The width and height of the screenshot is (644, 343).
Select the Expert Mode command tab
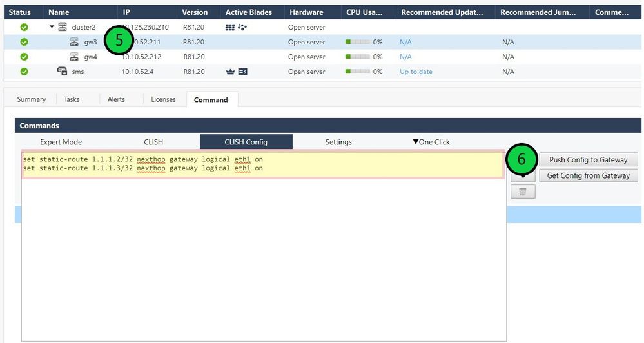click(x=61, y=142)
